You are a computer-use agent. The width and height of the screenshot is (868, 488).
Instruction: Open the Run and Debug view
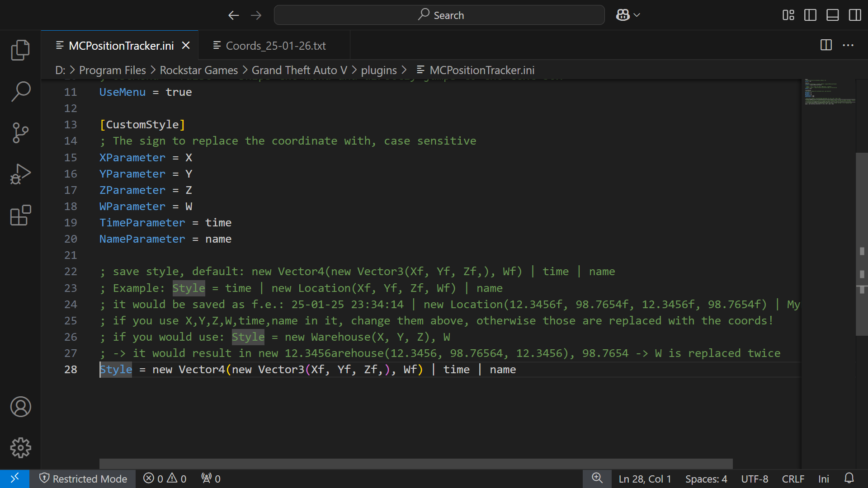(20, 174)
